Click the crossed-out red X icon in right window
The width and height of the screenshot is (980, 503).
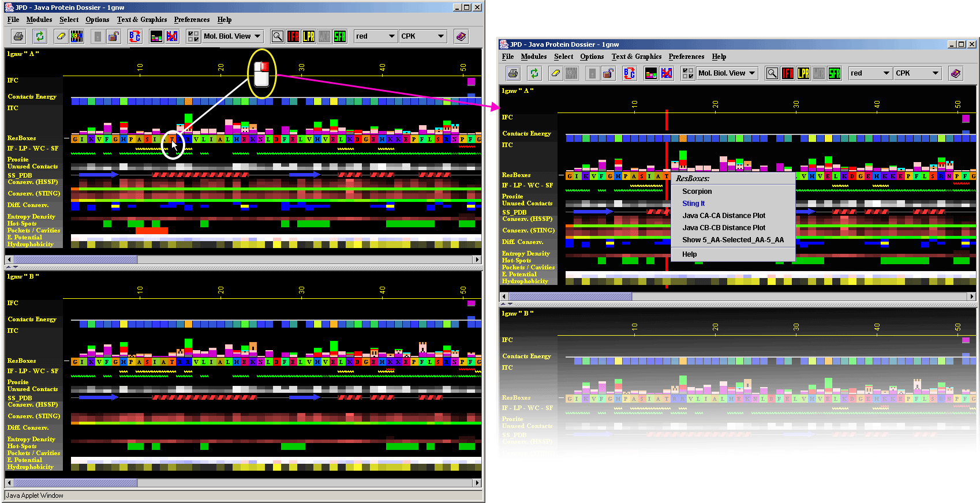click(667, 73)
